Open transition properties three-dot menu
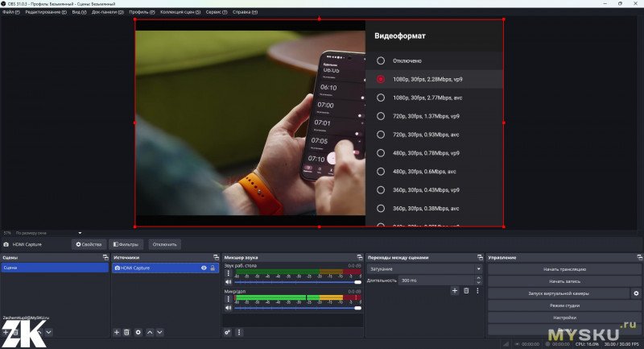Image resolution: width=644 pixels, height=349 pixels. coord(477,291)
